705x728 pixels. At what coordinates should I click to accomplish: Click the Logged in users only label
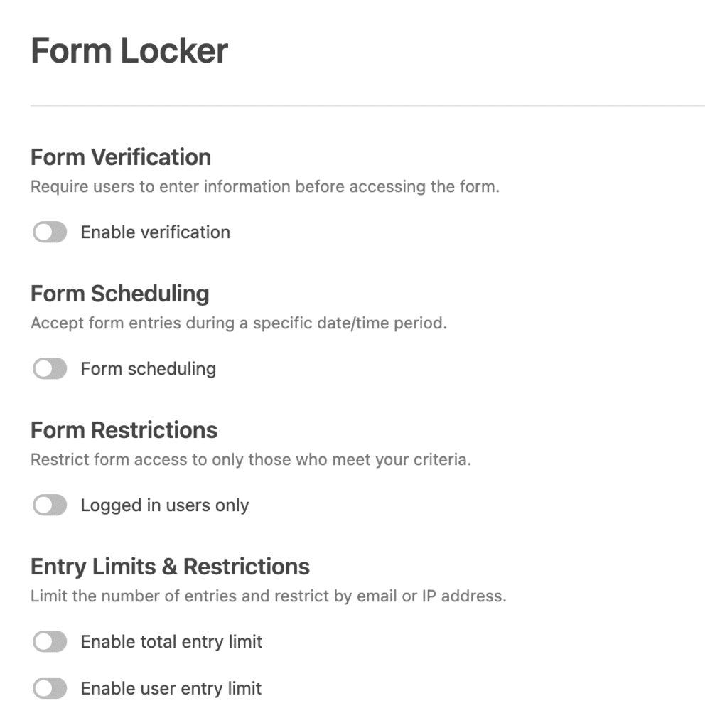(x=165, y=505)
